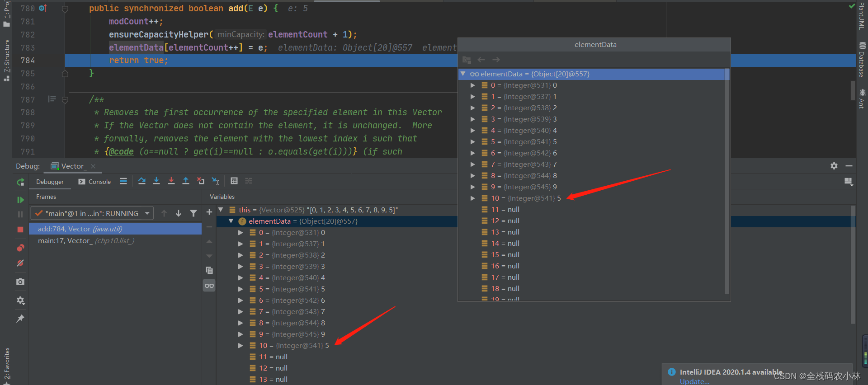Viewport: 868px width, 385px height.
Task: Collapse the 'this' variable node
Action: pyautogui.click(x=221, y=210)
